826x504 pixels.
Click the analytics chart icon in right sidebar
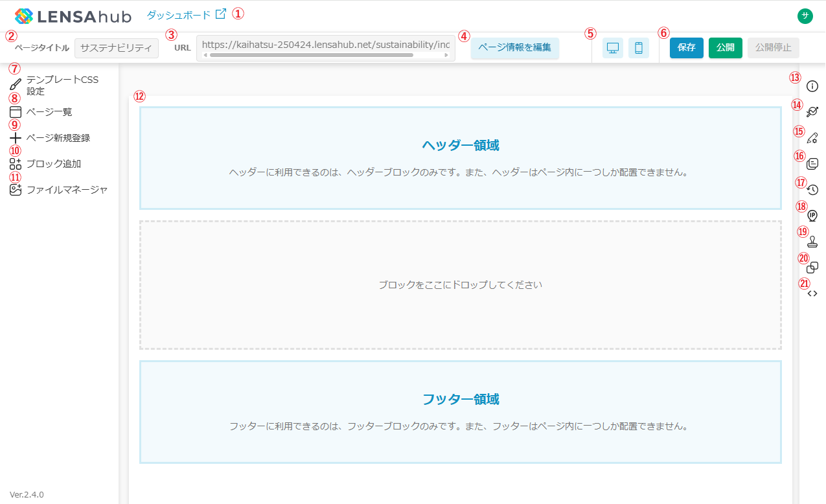[x=812, y=112]
